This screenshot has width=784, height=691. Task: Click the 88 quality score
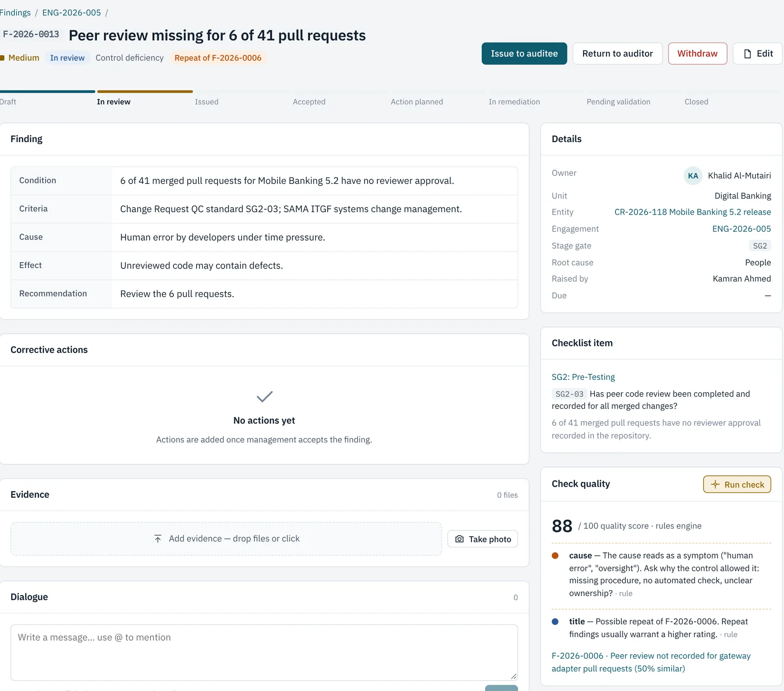pyautogui.click(x=562, y=526)
